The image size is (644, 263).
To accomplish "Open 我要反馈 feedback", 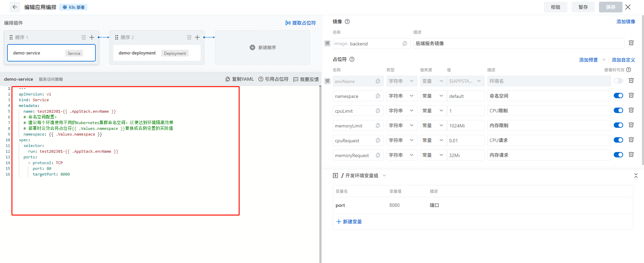I will 306,79.
